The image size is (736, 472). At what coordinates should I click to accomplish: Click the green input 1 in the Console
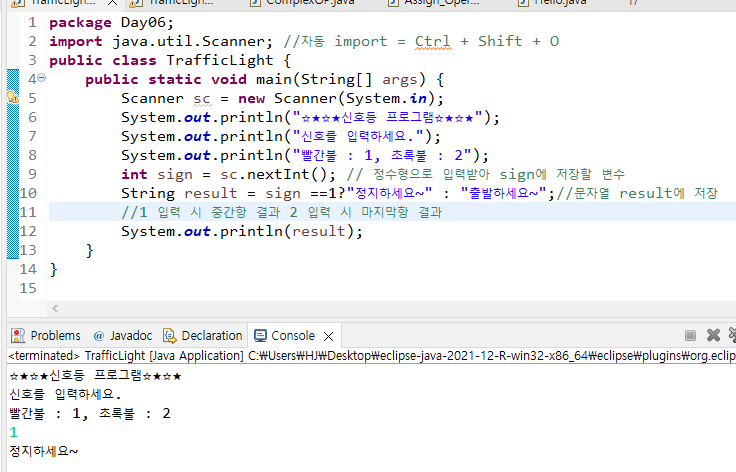[14, 432]
